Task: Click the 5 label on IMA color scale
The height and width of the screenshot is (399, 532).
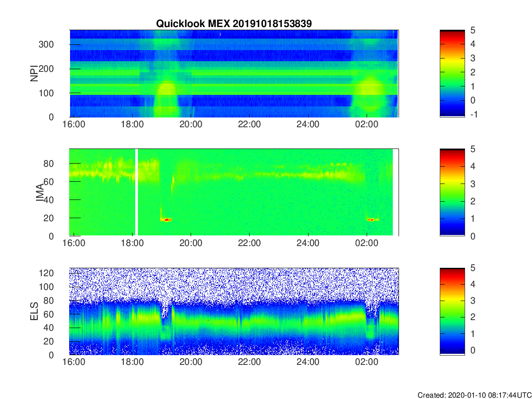Action: pos(473,149)
